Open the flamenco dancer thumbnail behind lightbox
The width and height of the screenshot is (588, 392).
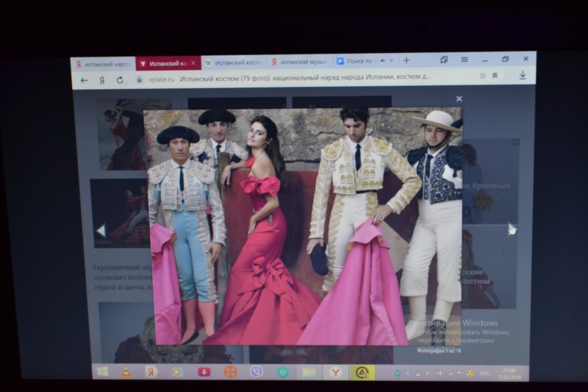point(120,135)
